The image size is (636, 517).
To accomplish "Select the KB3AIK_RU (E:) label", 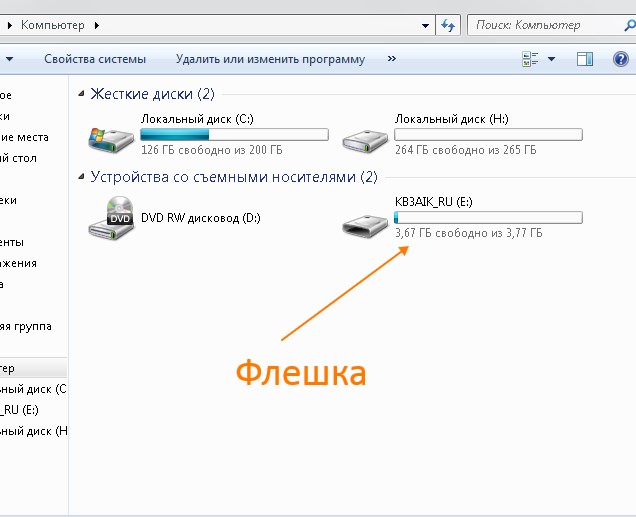I will pos(434,202).
